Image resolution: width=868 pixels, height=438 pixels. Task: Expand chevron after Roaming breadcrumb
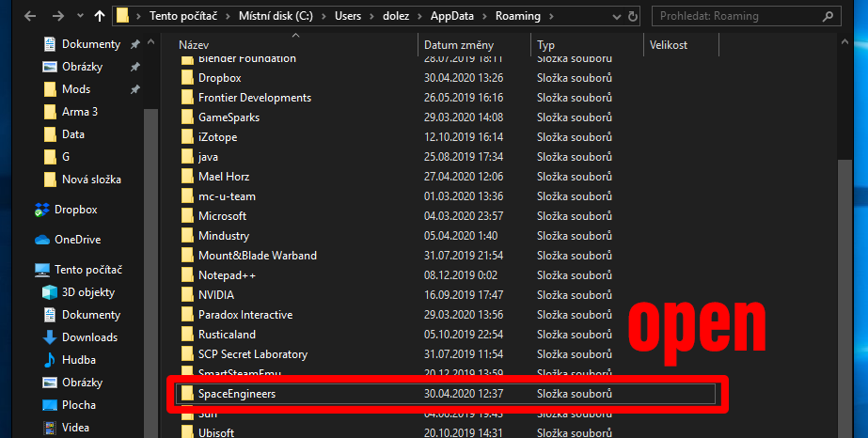point(551,17)
